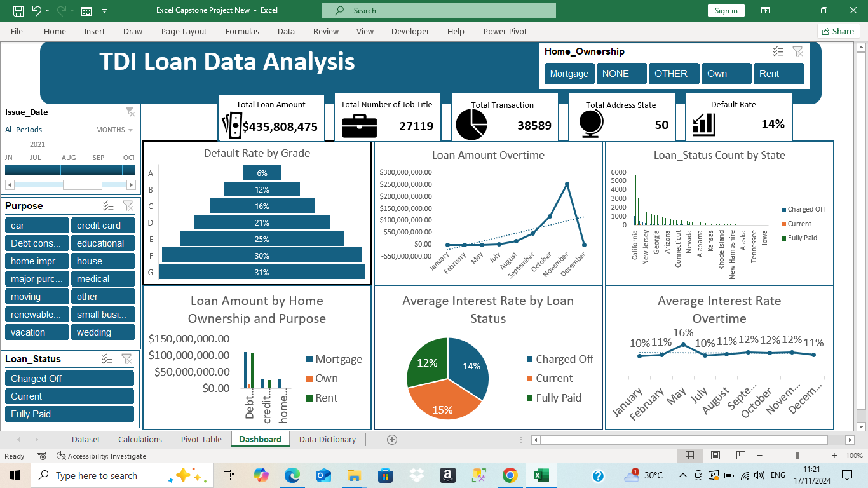Select wedding in the Purpose slicer

tap(104, 332)
